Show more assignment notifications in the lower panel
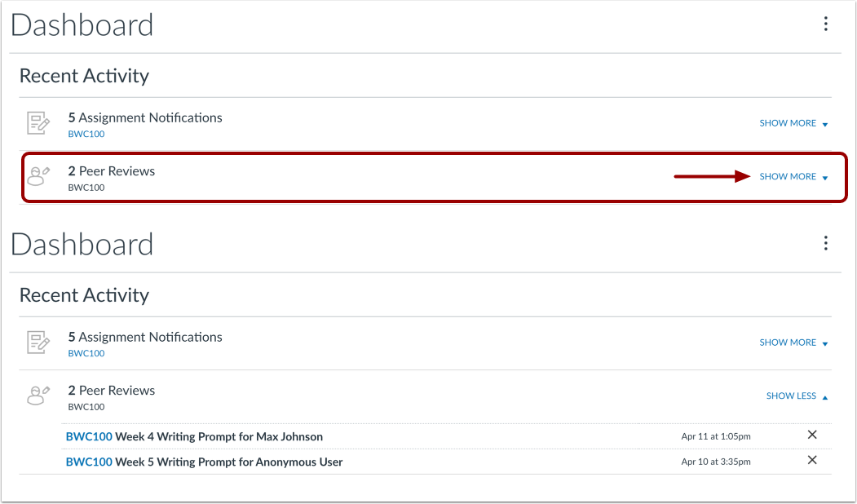 click(x=788, y=342)
